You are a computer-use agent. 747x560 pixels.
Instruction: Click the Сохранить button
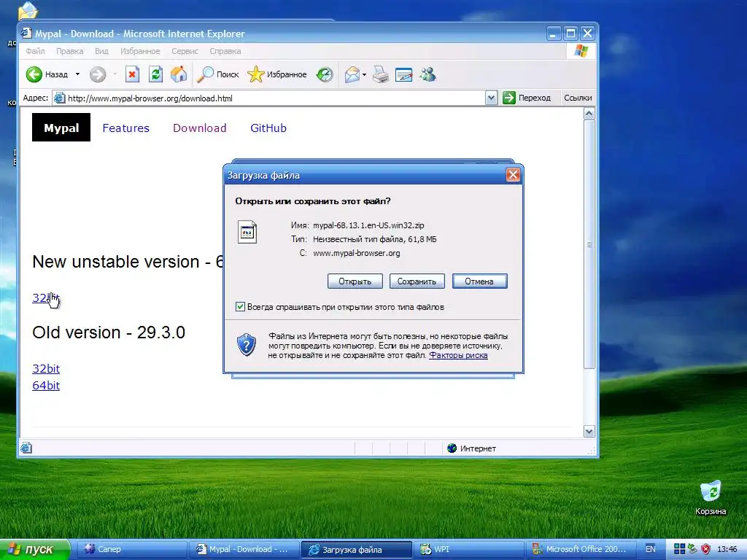click(417, 281)
